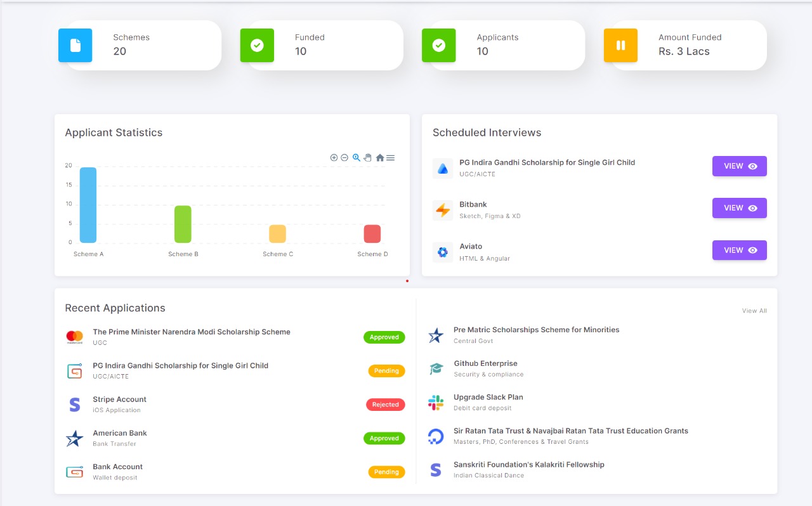Click the zoom out icon on the chart
This screenshot has height=506, width=812.
[344, 157]
